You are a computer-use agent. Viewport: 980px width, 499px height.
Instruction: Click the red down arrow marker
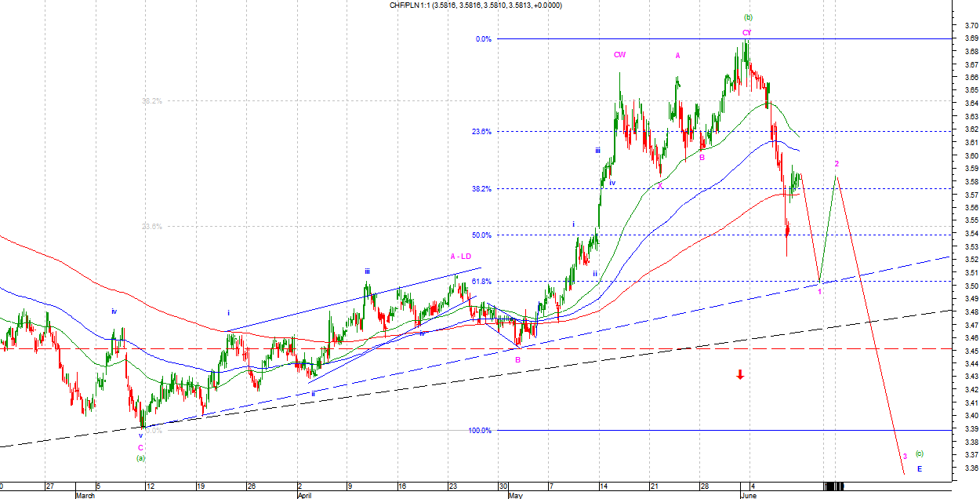pyautogui.click(x=739, y=375)
